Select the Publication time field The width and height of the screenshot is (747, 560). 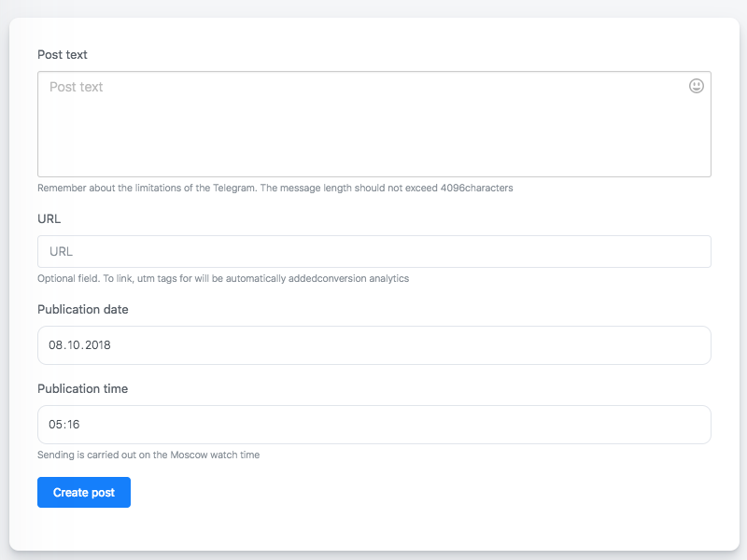pos(373,425)
